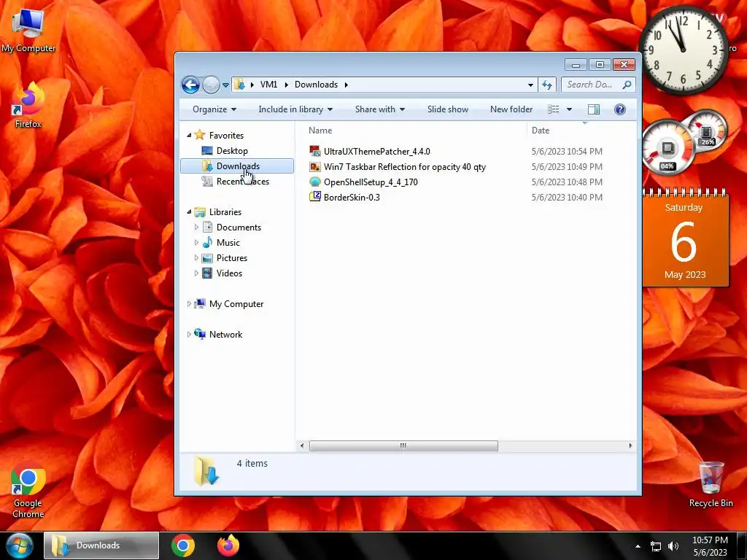Image resolution: width=747 pixels, height=560 pixels.
Task: Open the Help question mark icon
Action: point(620,109)
